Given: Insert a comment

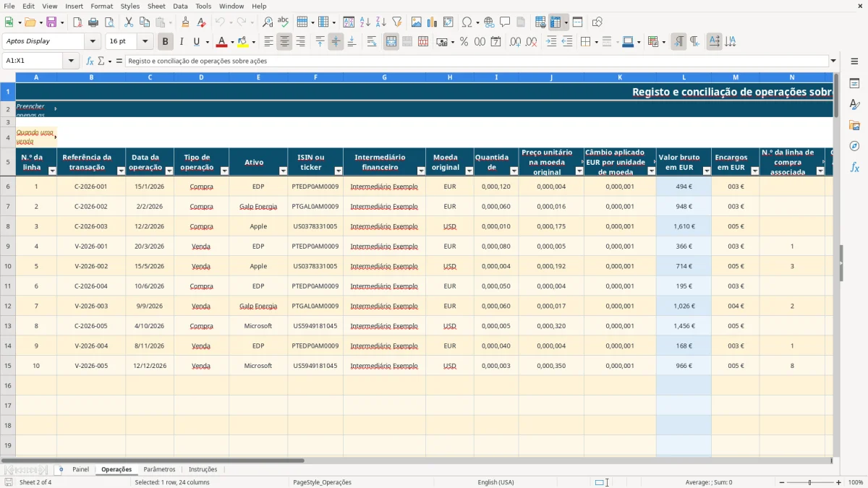Looking at the screenshot, I should [505, 22].
